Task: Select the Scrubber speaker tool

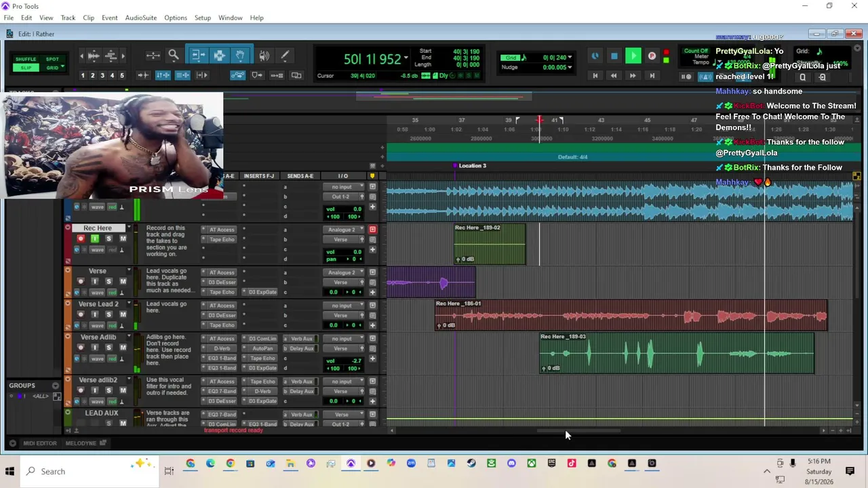Action: [x=264, y=56]
